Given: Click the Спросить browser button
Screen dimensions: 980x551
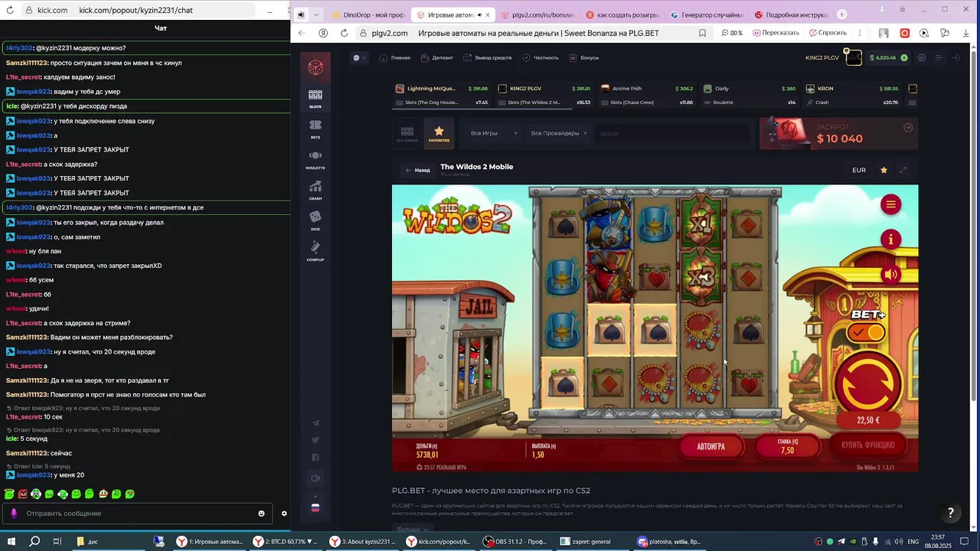Looking at the screenshot, I should [828, 33].
